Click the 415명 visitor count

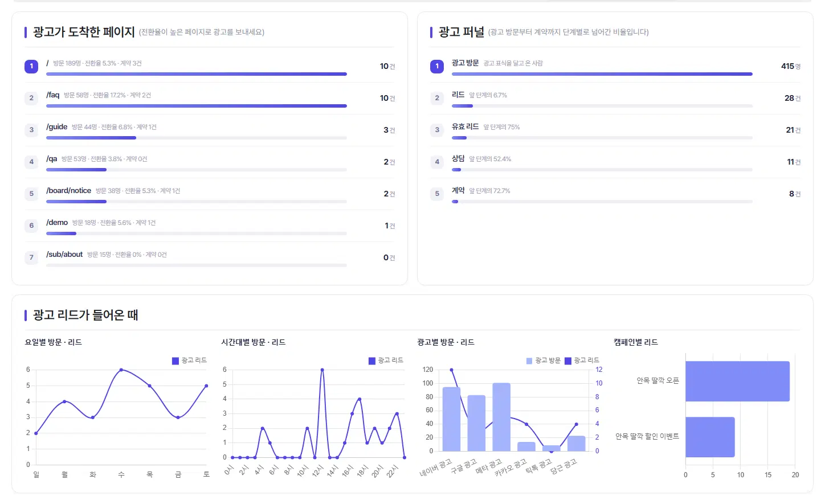[791, 66]
